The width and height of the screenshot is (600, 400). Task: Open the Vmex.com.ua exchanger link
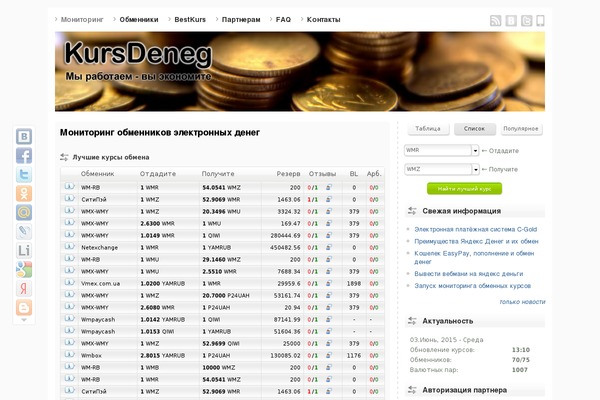[100, 284]
